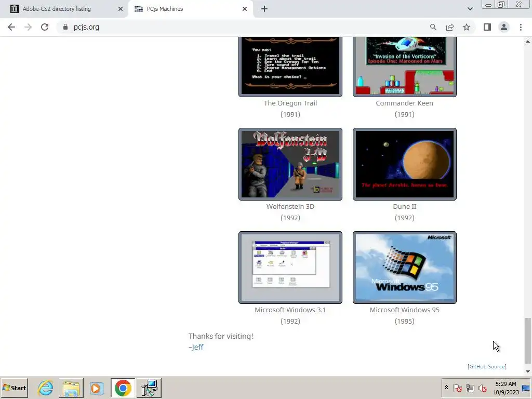This screenshot has width=532, height=399.
Task: Click the 'Microsoft Windows 3.1' caption text
Action: (290, 310)
